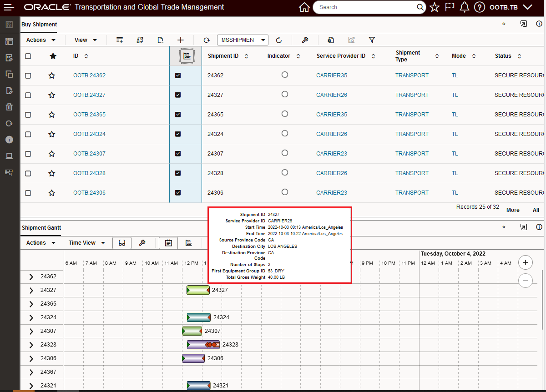Uncheck Gantt checkbox for shipment 24365

[x=178, y=115]
